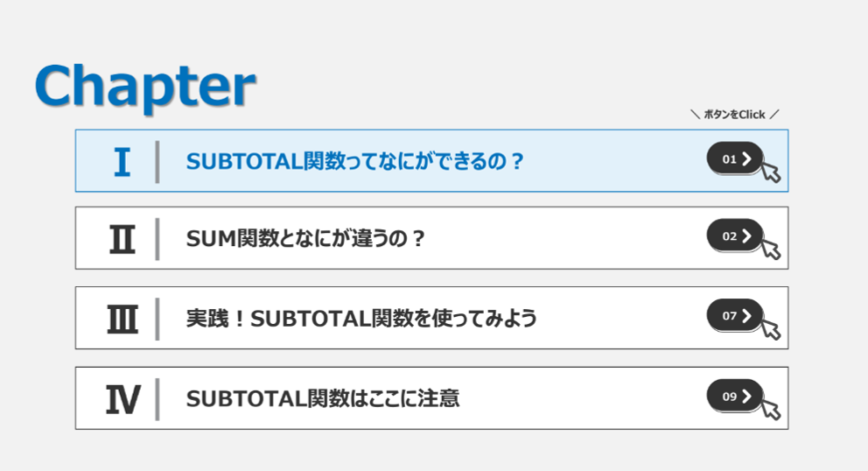The width and height of the screenshot is (868, 471).
Task: Click the 09 page jump button
Action: [x=735, y=396]
